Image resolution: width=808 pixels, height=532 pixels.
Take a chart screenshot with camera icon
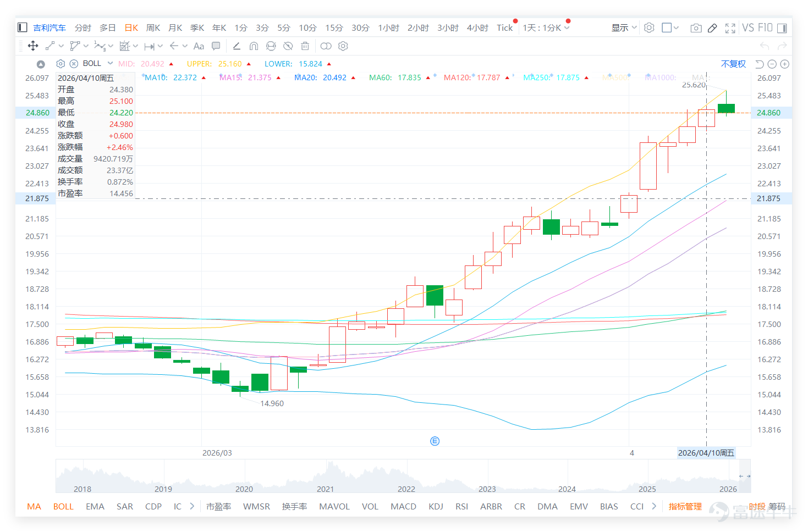click(696, 28)
